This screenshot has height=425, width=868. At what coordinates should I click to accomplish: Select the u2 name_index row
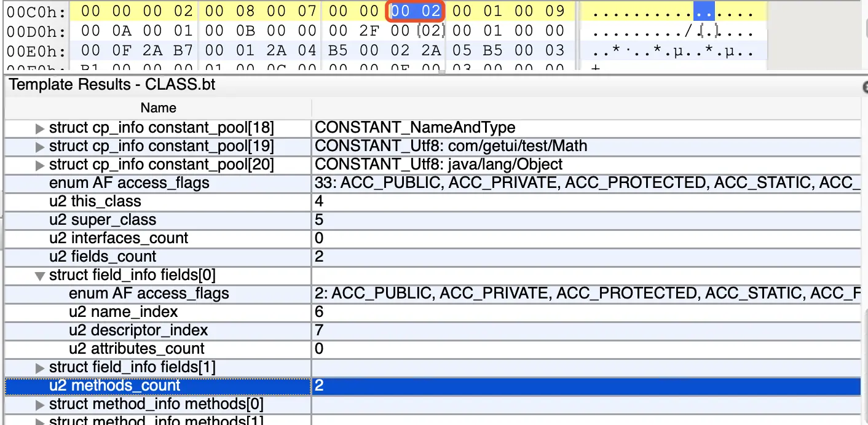[433, 312]
